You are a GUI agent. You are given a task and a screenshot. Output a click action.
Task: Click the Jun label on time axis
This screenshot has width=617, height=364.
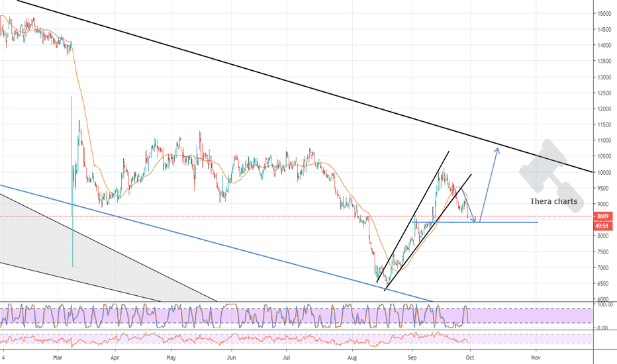[x=232, y=357]
